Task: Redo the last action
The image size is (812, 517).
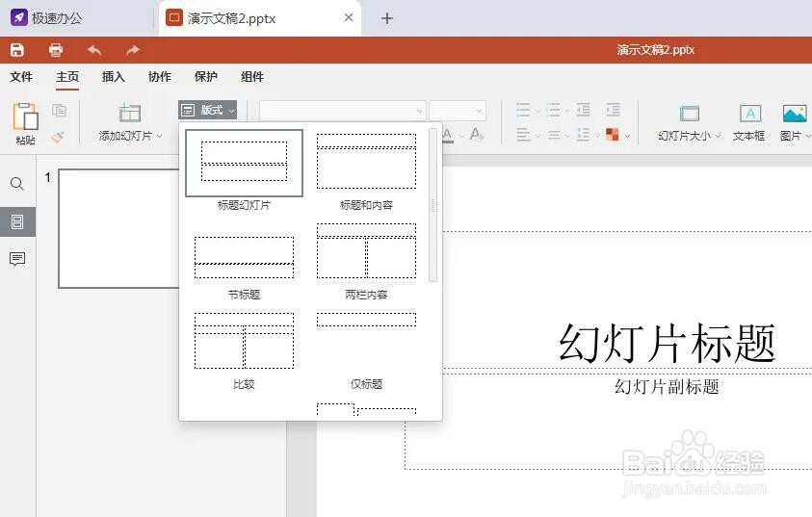Action: 133,50
